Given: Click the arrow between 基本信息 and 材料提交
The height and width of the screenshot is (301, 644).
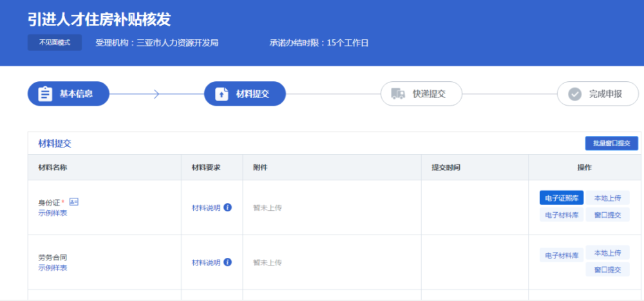Looking at the screenshot, I should tap(156, 94).
